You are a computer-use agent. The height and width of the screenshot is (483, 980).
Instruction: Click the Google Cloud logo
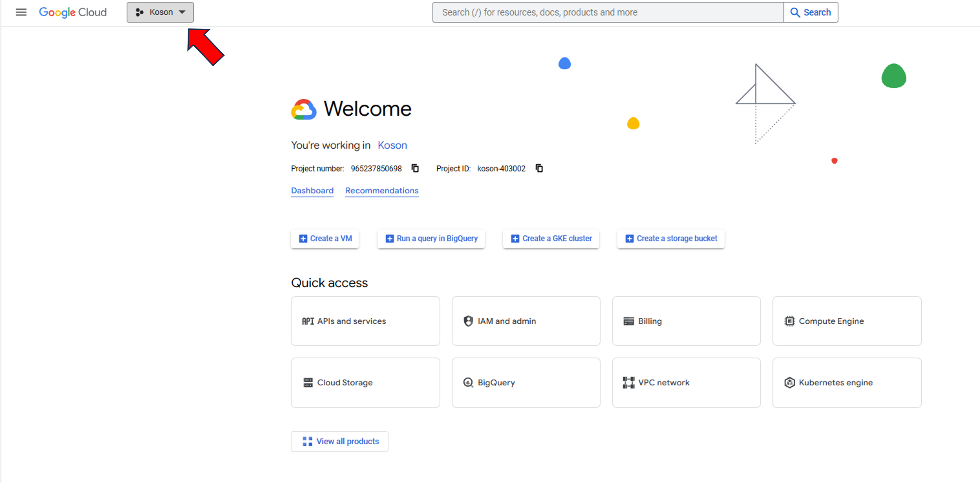click(73, 12)
